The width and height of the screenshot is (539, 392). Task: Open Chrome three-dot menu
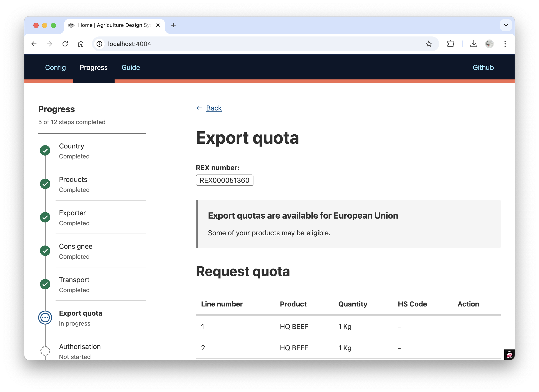pos(505,44)
